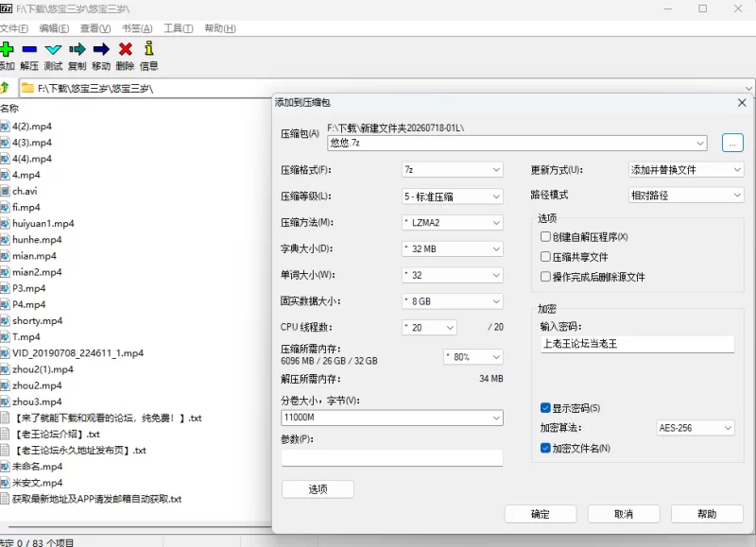Viewport: 756px width, 547px height.
Task: Enable 压缩共享文件 checkbox
Action: tap(545, 257)
